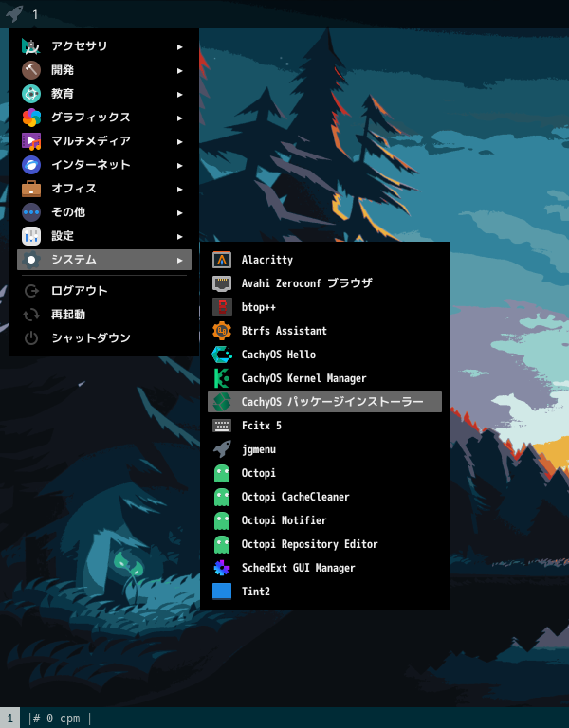Image resolution: width=569 pixels, height=728 pixels.
Task: Click the rocket launcher icon in top panel
Action: (x=14, y=13)
